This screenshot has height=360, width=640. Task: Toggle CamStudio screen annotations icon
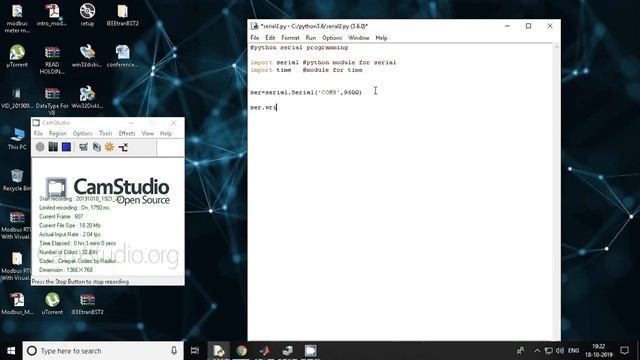click(83, 147)
